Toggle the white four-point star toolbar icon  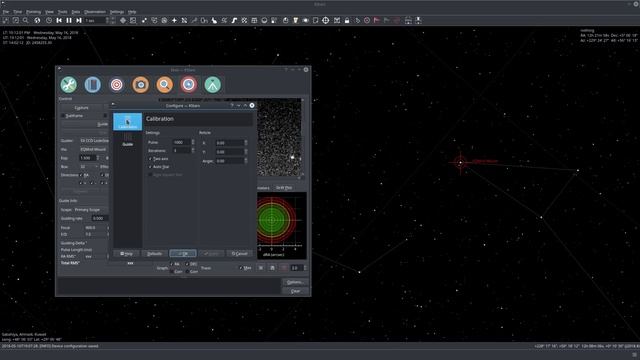pyautogui.click(x=174, y=20)
